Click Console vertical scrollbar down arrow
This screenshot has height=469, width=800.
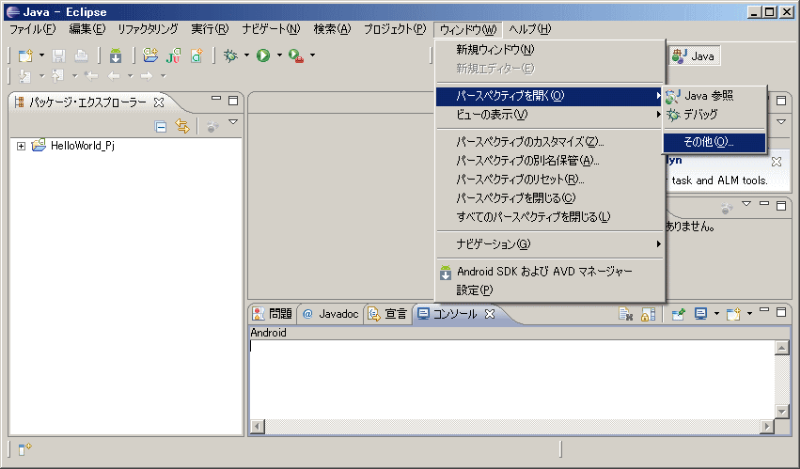(x=782, y=410)
